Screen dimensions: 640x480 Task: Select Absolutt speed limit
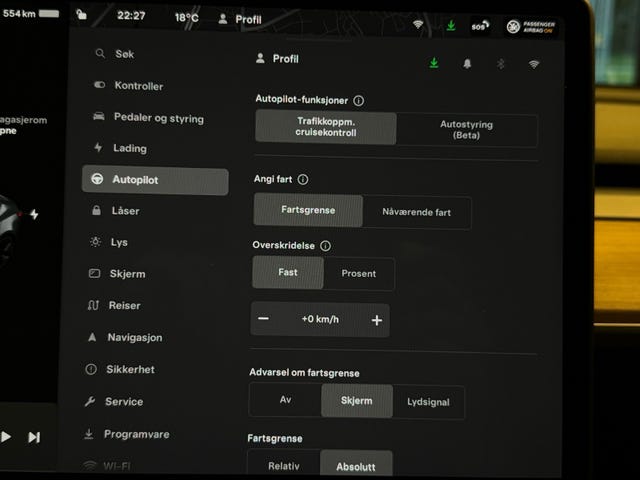(356, 465)
